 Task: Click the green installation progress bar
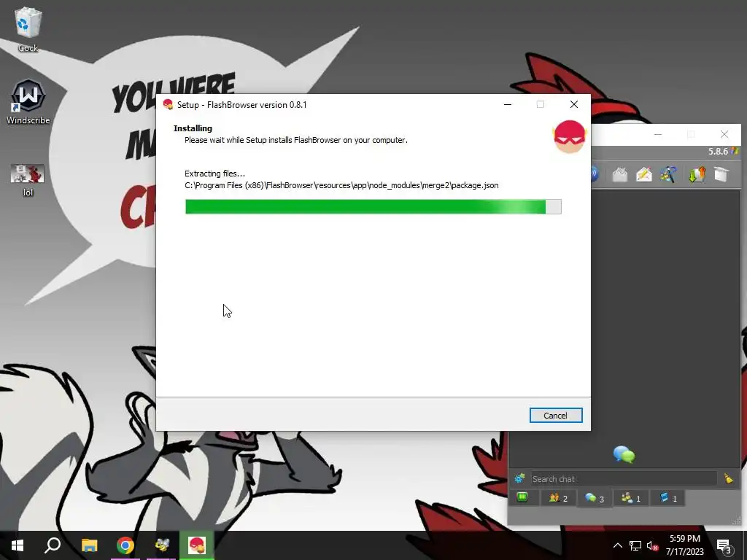click(373, 206)
